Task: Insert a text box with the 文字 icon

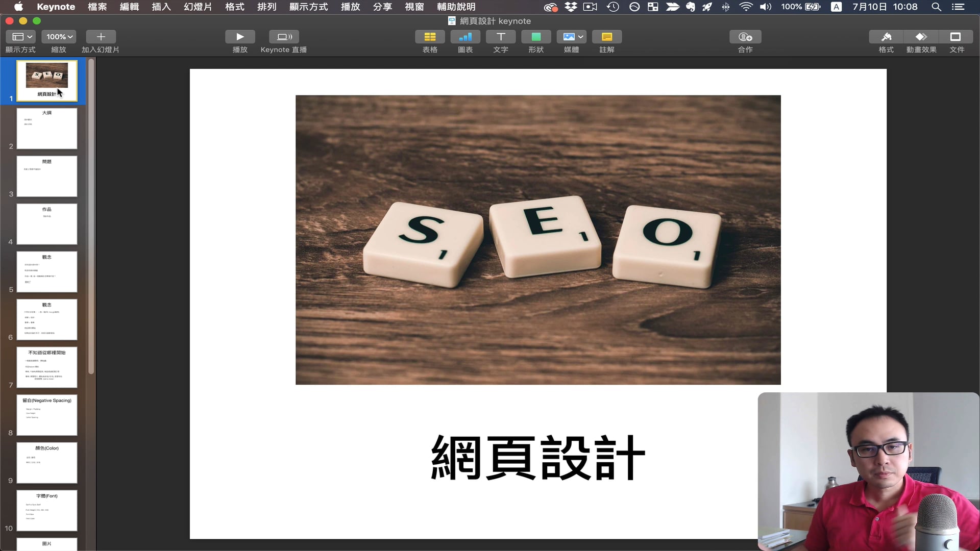Action: [500, 37]
